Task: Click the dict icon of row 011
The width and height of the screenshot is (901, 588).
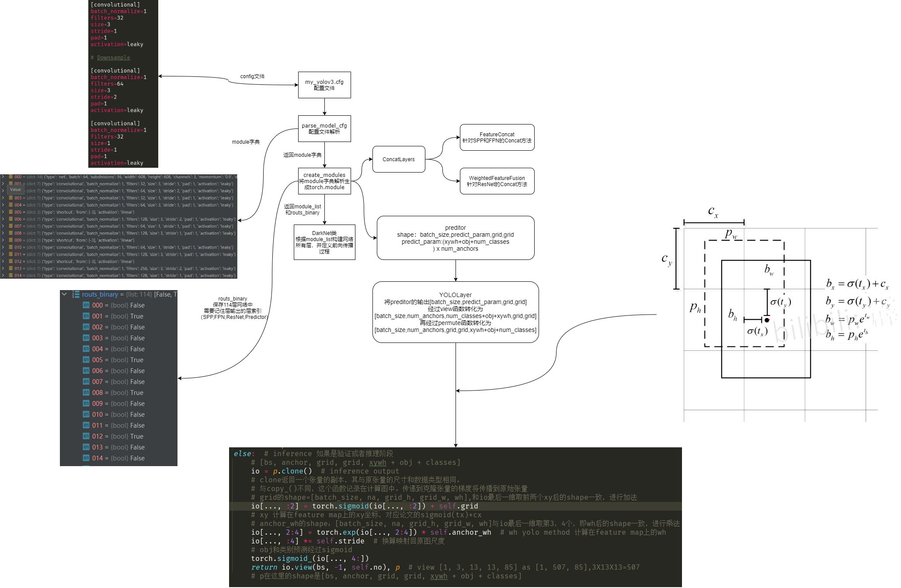Action: 10,254
